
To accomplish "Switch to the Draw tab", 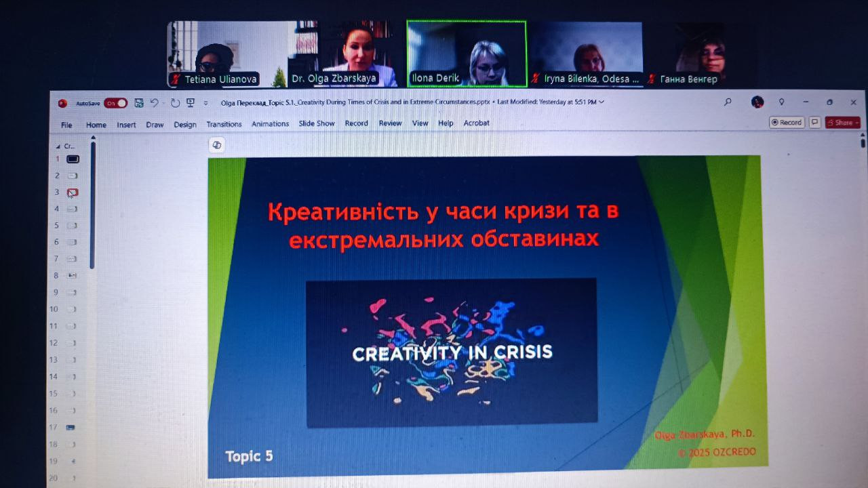I will [155, 125].
